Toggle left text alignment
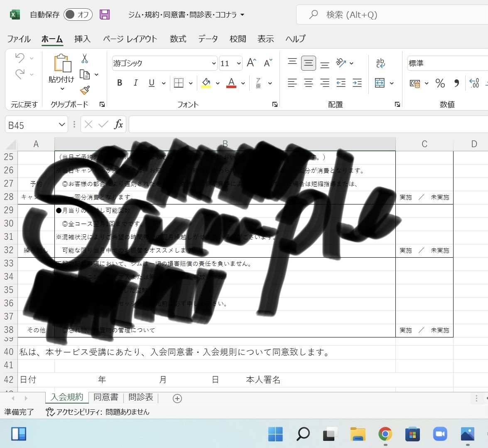This screenshot has width=488, height=448. click(292, 83)
